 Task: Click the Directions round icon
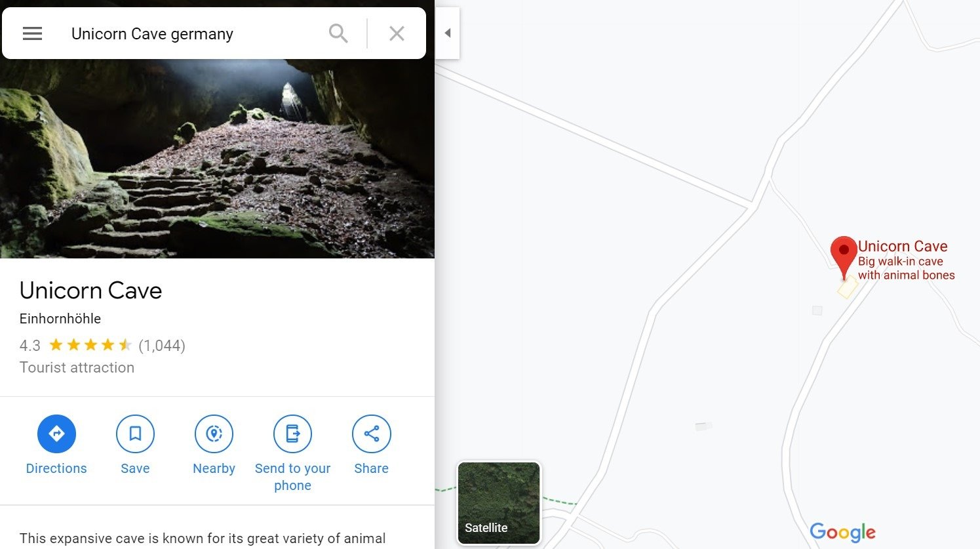pyautogui.click(x=56, y=434)
